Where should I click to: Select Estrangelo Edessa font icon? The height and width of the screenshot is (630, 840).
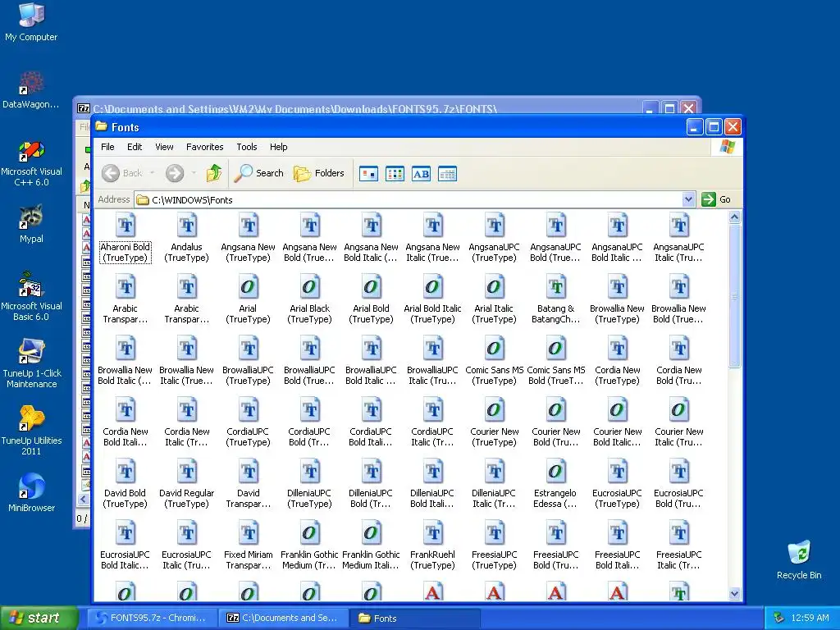(555, 472)
